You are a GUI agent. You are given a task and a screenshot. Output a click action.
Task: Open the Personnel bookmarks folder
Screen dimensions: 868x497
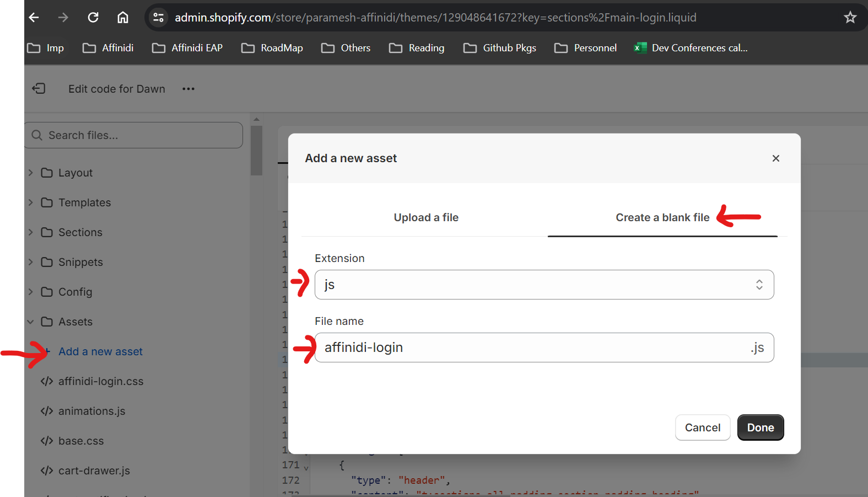585,48
